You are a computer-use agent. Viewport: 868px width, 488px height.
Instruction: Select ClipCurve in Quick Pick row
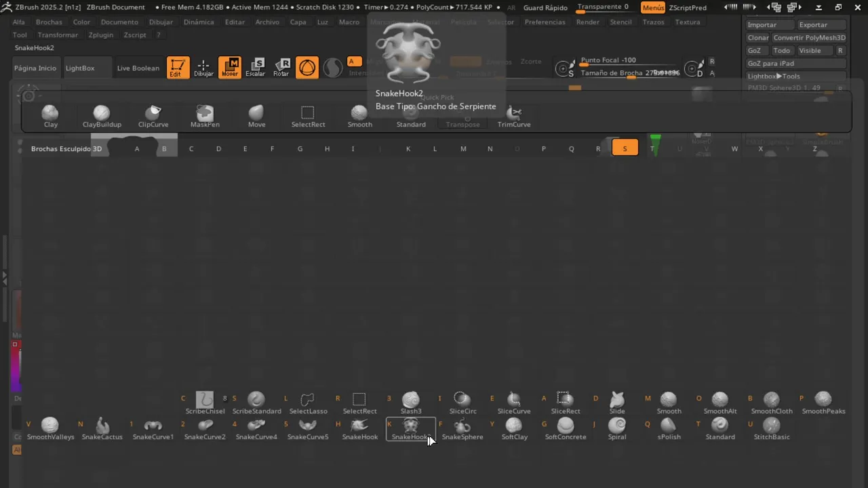tap(153, 117)
